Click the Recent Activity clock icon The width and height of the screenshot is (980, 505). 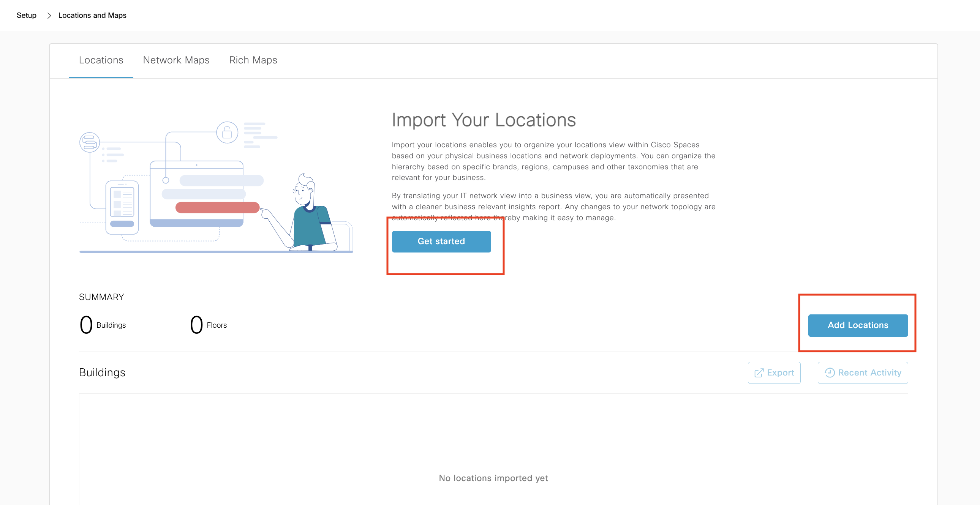pos(830,372)
